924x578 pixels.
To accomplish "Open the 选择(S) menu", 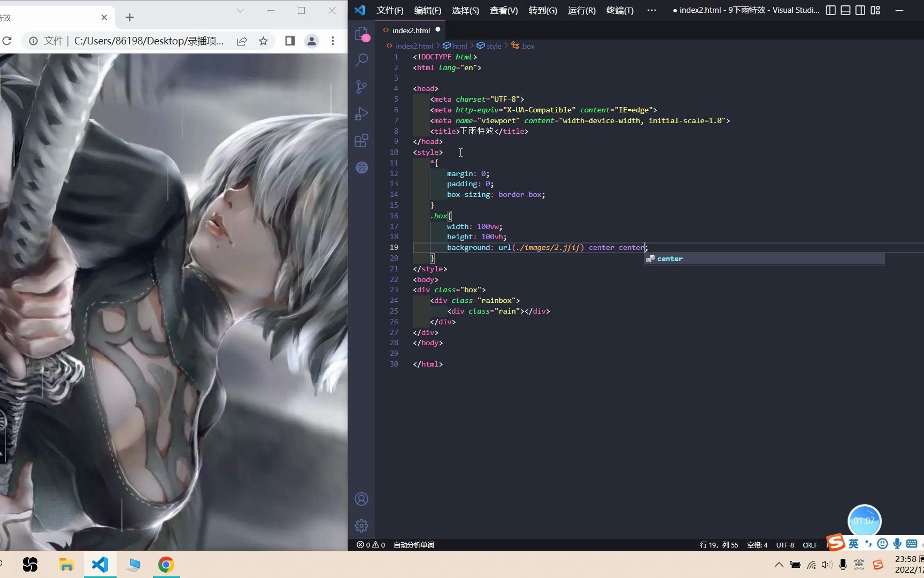I will coord(465,10).
